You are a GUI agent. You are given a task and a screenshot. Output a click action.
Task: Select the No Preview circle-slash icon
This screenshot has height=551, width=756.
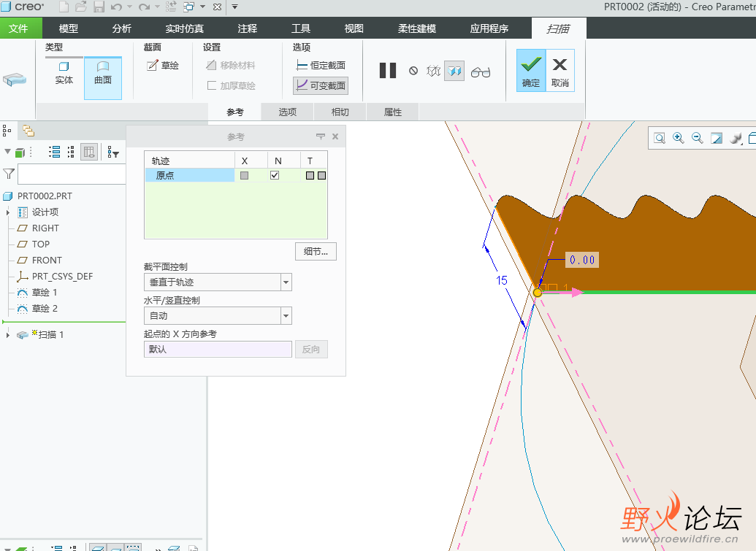click(x=413, y=71)
